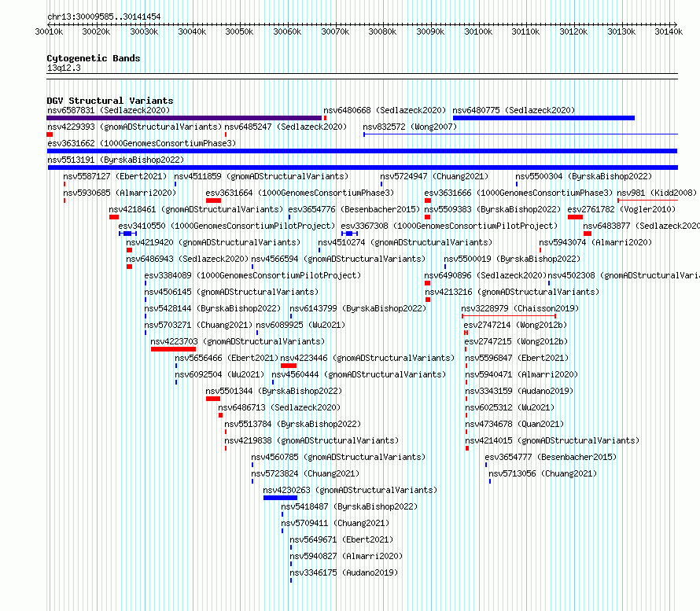
Task: Select the red nsv4223703 variant bar
Action: point(173,349)
